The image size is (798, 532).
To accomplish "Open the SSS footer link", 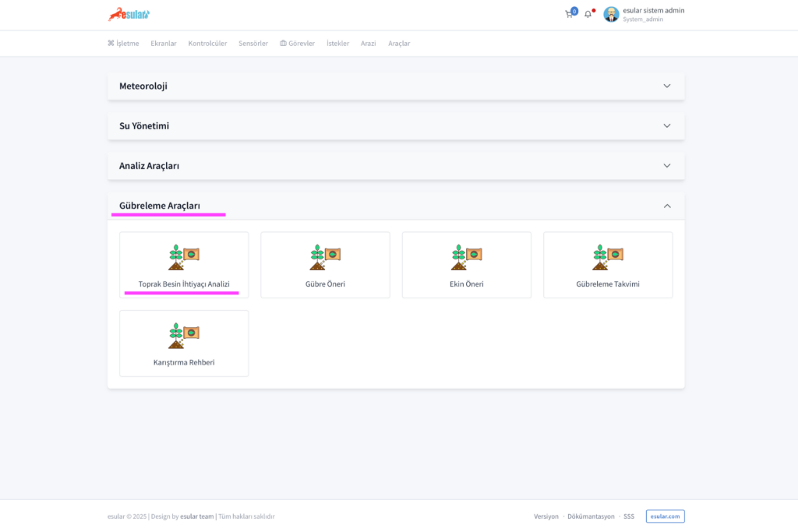I will coord(629,516).
